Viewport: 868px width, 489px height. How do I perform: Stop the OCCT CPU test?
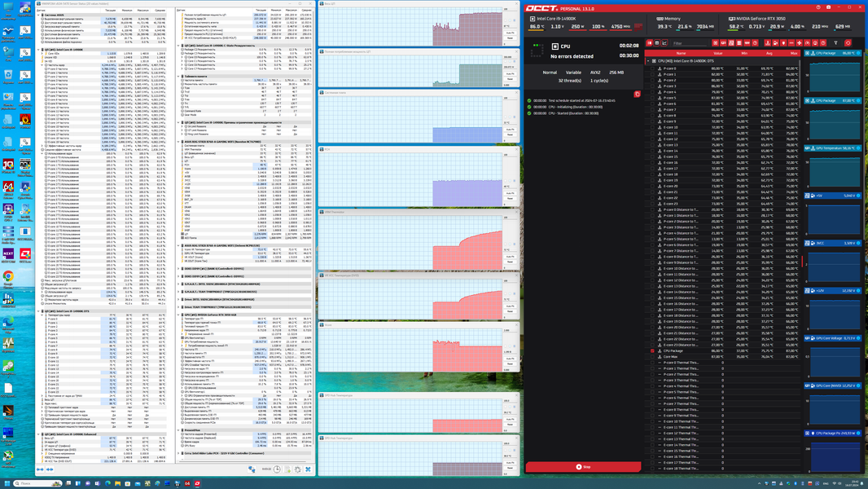tap(583, 467)
